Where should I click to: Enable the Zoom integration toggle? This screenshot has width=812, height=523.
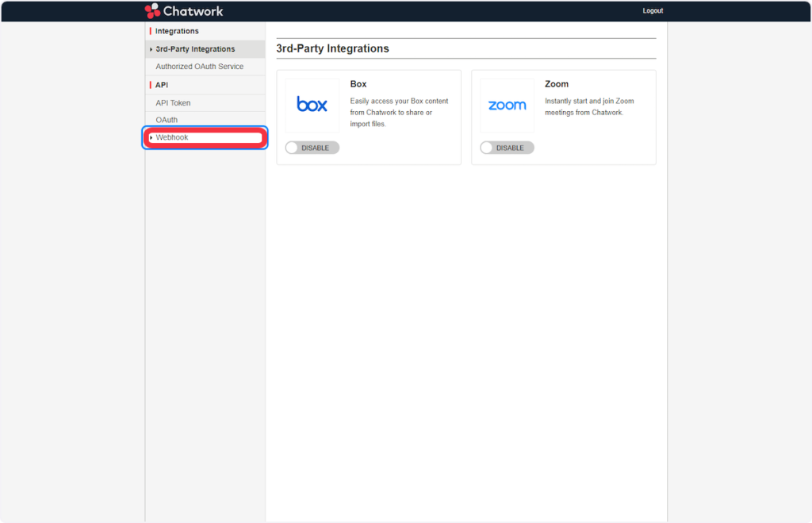click(x=507, y=148)
